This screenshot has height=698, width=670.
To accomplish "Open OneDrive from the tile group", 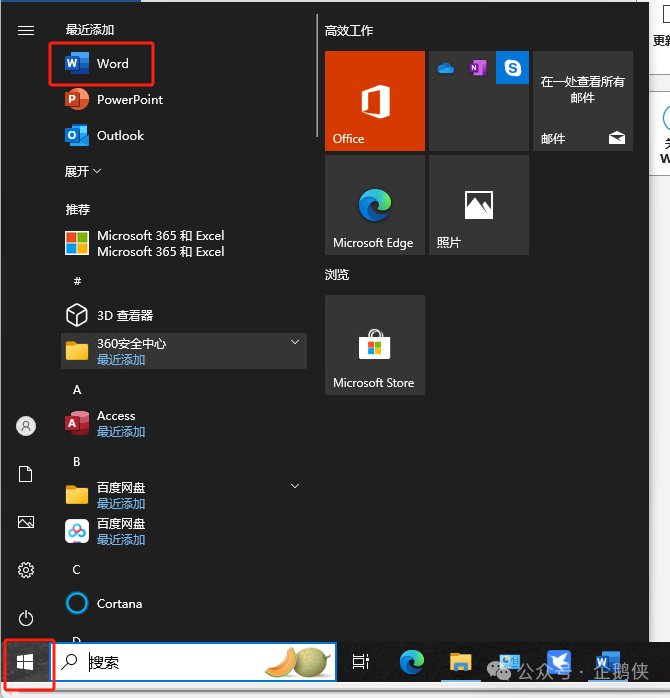I will 446,68.
